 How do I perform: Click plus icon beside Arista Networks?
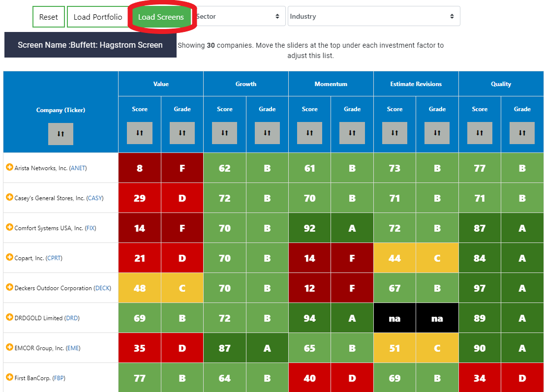(x=10, y=167)
